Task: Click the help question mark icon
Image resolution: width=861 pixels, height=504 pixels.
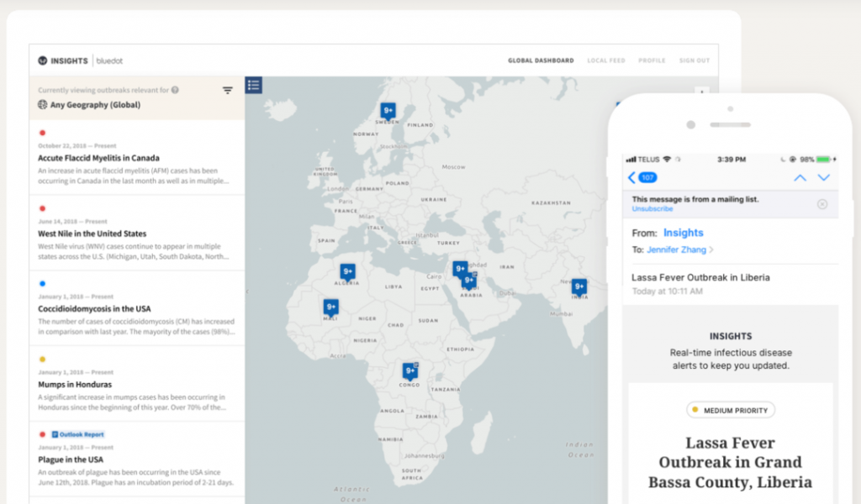Action: [175, 90]
